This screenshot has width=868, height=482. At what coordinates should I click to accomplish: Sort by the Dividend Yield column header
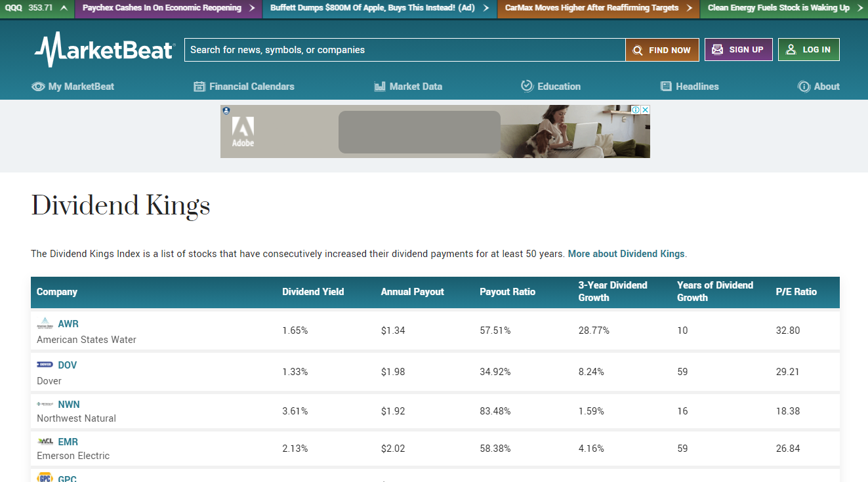[313, 292]
